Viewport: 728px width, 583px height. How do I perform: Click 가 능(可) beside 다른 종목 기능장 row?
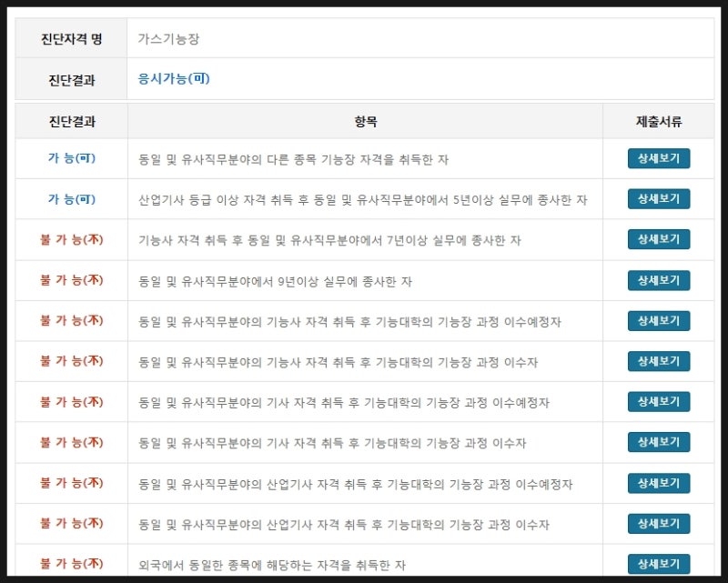point(72,158)
